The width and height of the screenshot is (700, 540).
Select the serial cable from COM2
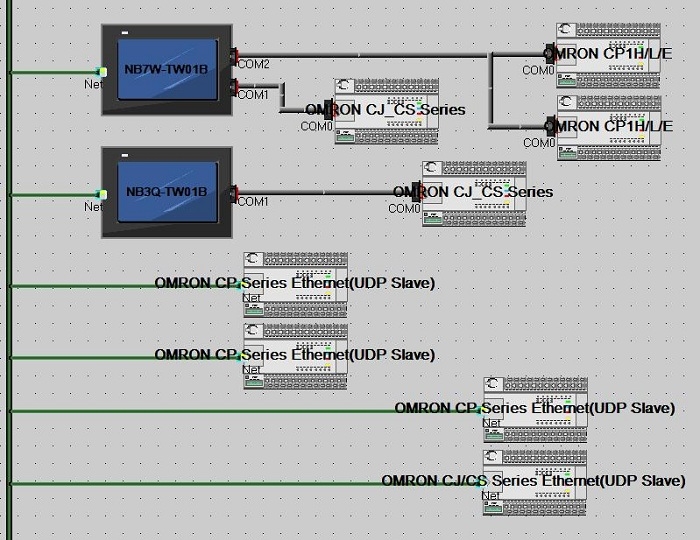point(362,55)
